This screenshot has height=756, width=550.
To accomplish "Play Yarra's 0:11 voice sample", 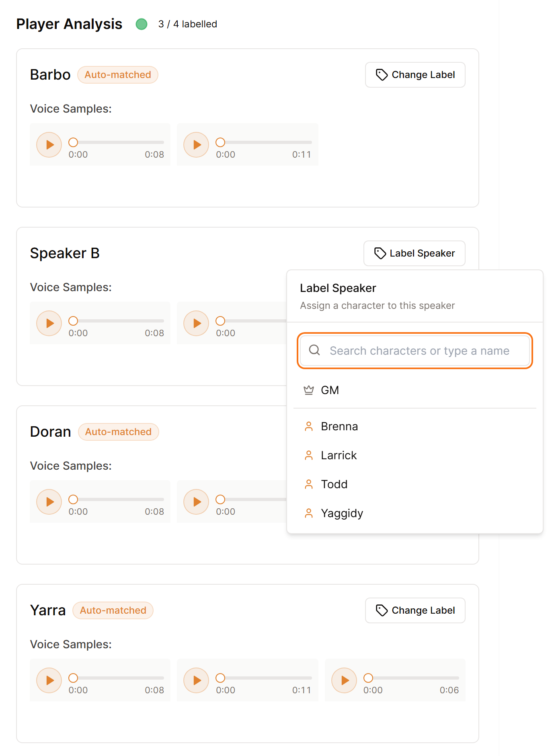I will click(196, 680).
